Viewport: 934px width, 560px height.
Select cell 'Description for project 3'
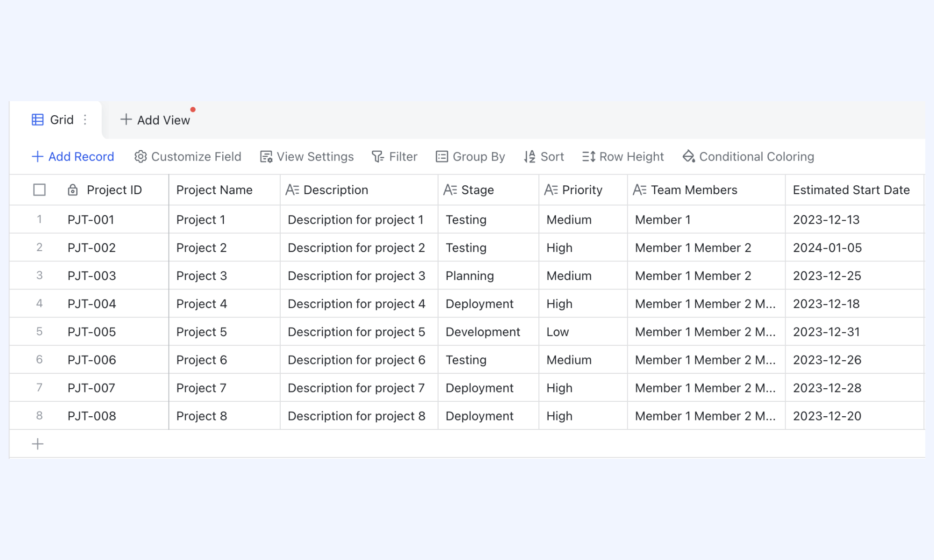(x=359, y=276)
